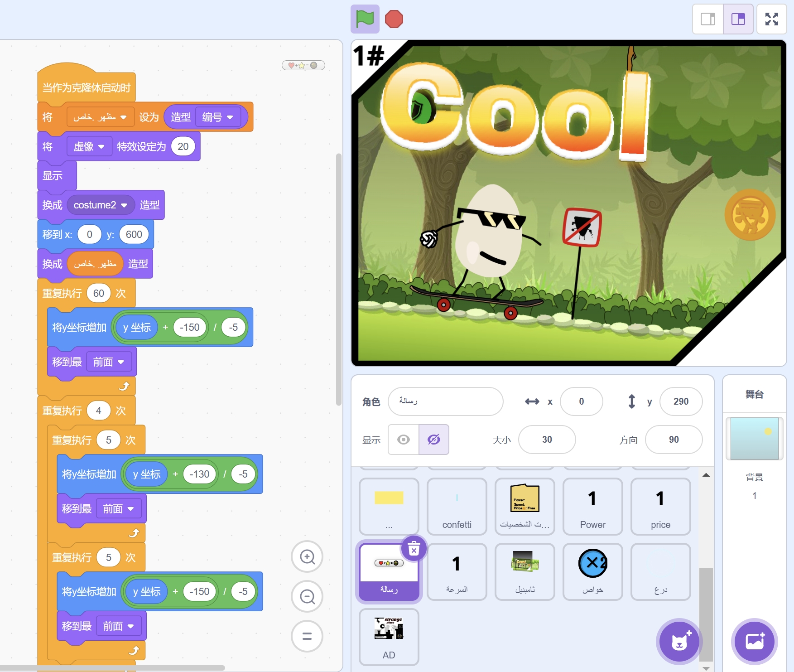Image resolution: width=794 pixels, height=672 pixels.
Task: Edit go-to y value 600
Action: (134, 234)
